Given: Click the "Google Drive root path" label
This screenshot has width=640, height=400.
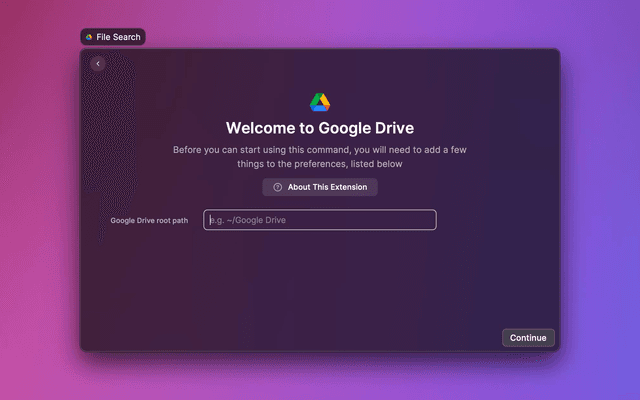Looking at the screenshot, I should [149, 220].
